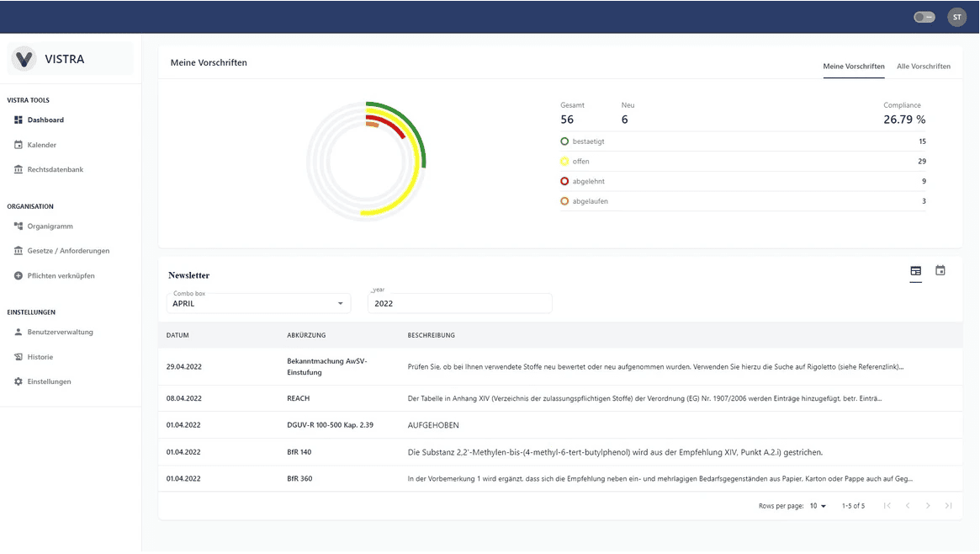Select the 'abgelaufen' legend label
Image resolution: width=980 pixels, height=554 pixels.
click(x=590, y=201)
